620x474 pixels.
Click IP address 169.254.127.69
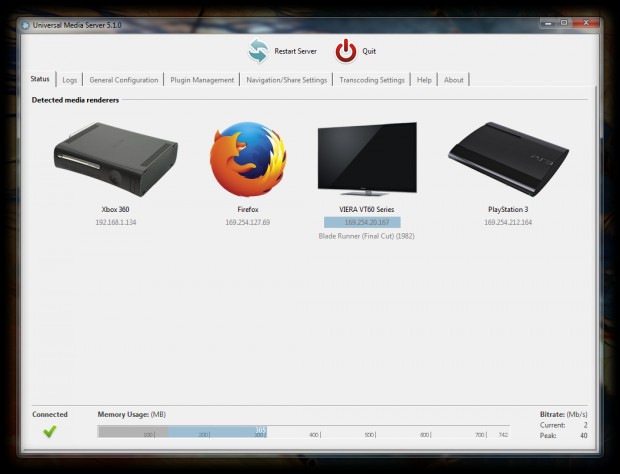pyautogui.click(x=248, y=222)
